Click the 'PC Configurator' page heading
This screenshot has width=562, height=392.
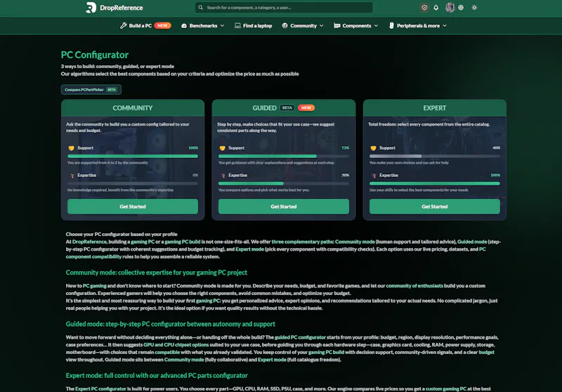(x=95, y=55)
